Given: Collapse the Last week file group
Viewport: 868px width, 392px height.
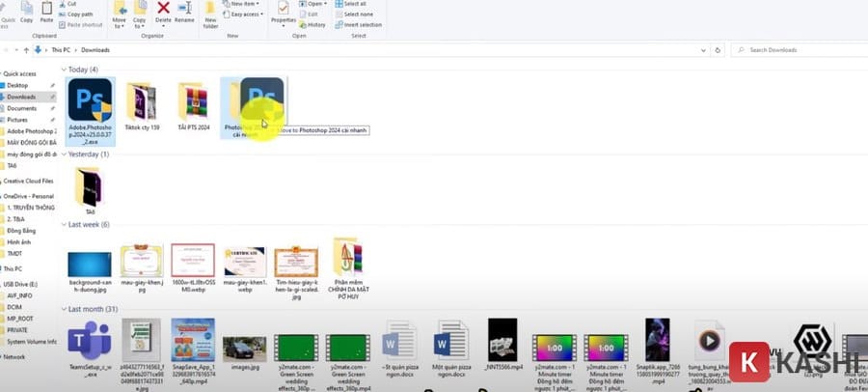Looking at the screenshot, I should point(66,225).
